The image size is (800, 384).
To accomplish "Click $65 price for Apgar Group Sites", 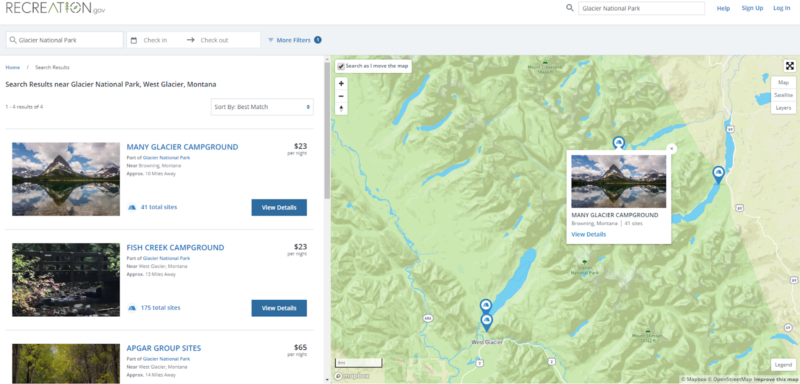I will [x=301, y=348].
